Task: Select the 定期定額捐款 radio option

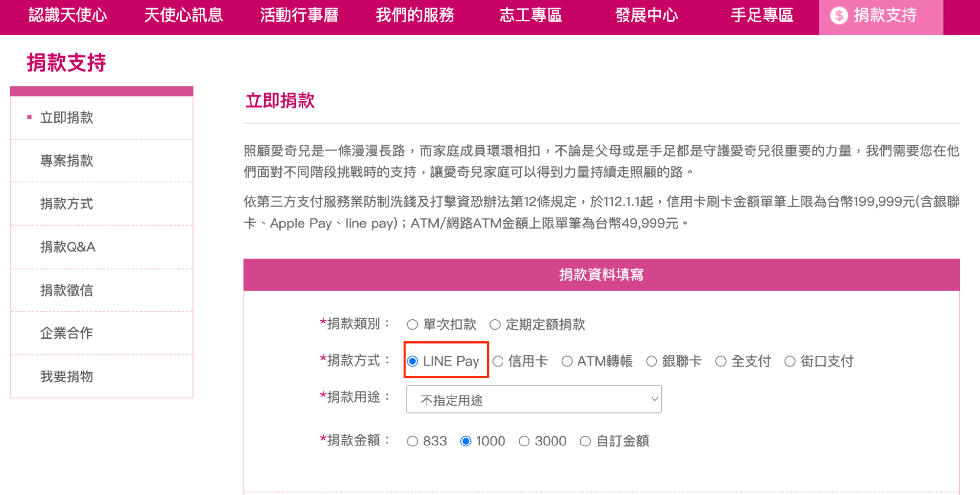Action: tap(495, 324)
